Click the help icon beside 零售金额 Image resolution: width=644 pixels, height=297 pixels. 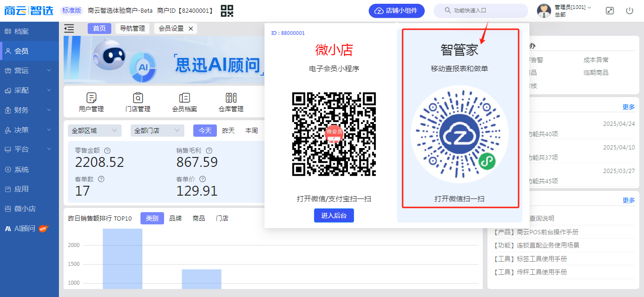(107, 151)
